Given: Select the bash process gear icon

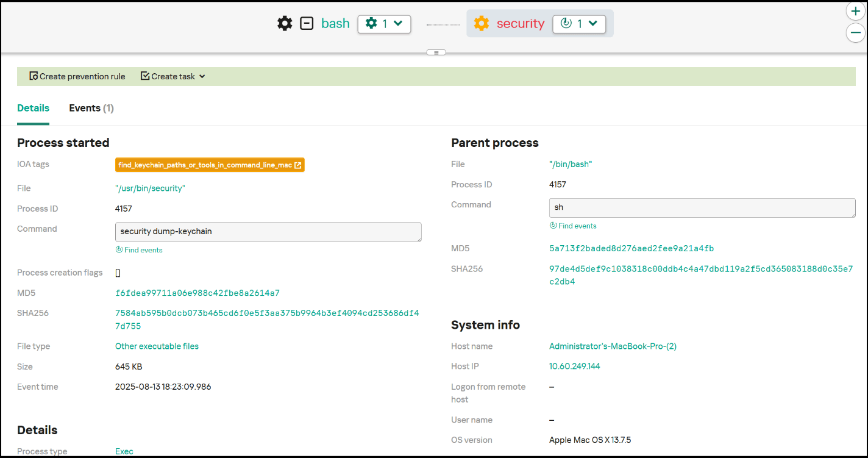Looking at the screenshot, I should tap(284, 23).
